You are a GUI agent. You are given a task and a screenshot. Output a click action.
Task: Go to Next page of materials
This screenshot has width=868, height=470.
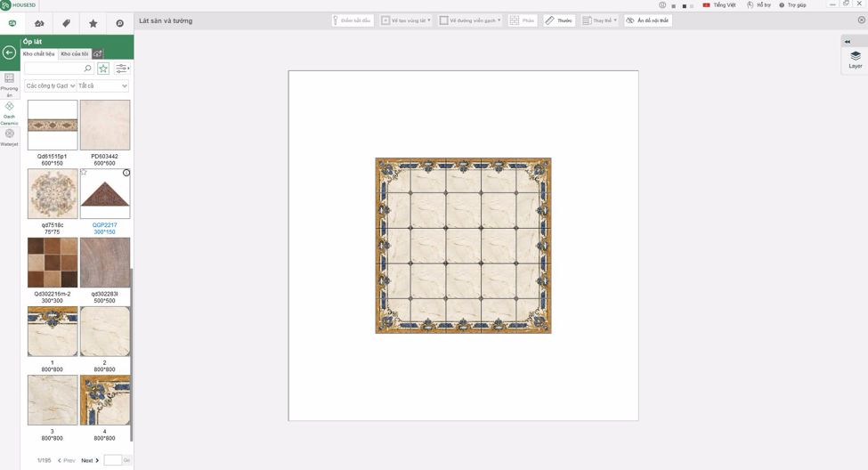tap(90, 460)
